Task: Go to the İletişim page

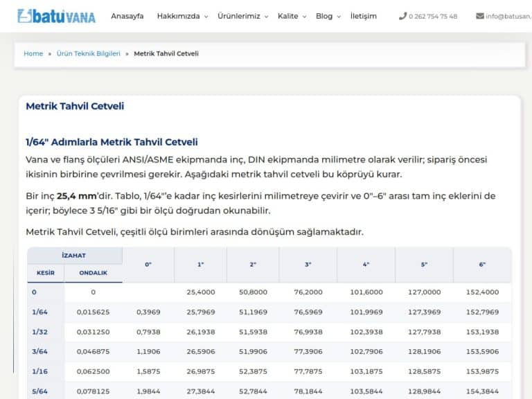Action: click(x=364, y=16)
